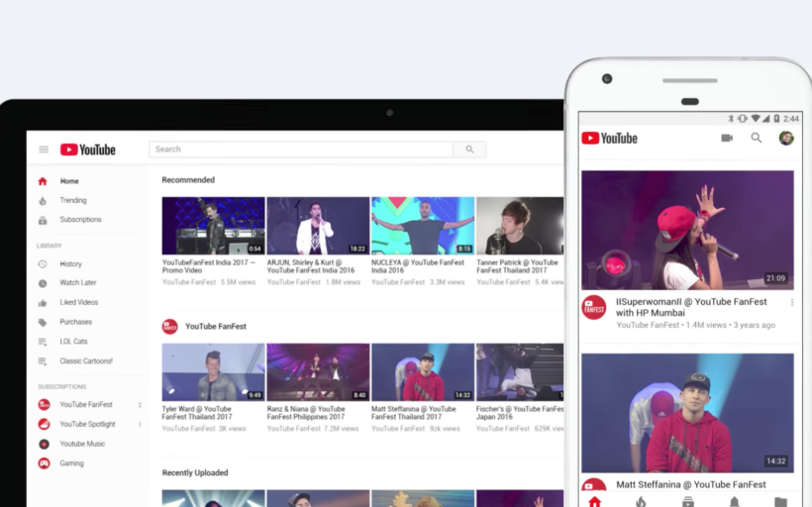
Task: Click the search magnifier button on the tablet
Action: coord(469,150)
